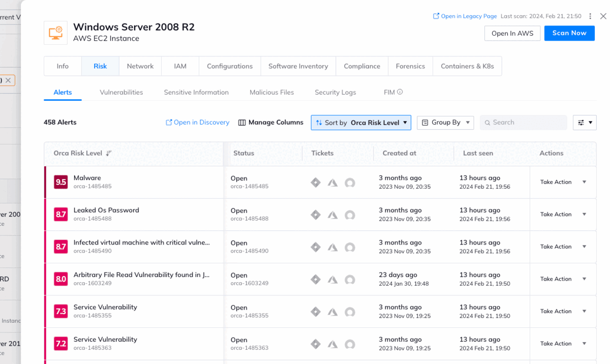Open the Compliance tab
The width and height of the screenshot is (610, 364).
(x=362, y=66)
